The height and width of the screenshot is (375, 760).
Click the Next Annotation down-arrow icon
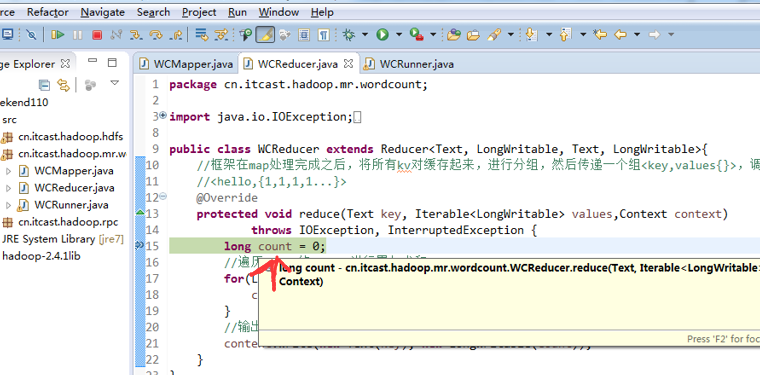tap(532, 34)
